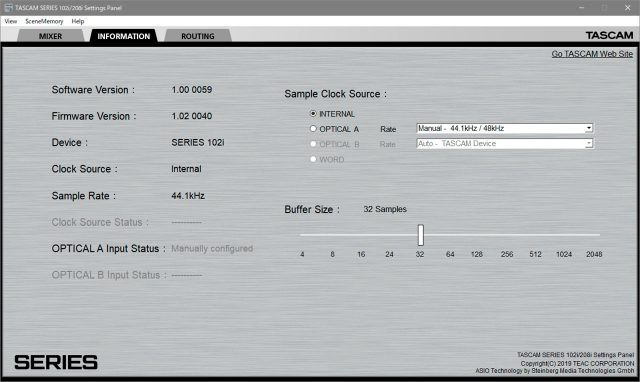This screenshot has width=640, height=382.
Task: Select WORD sample clock source
Action: point(313,159)
